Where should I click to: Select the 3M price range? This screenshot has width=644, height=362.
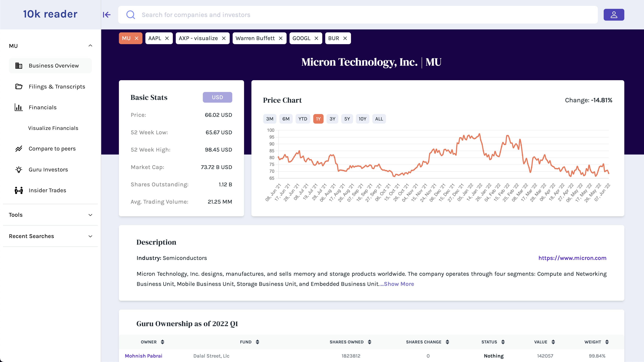tap(269, 119)
